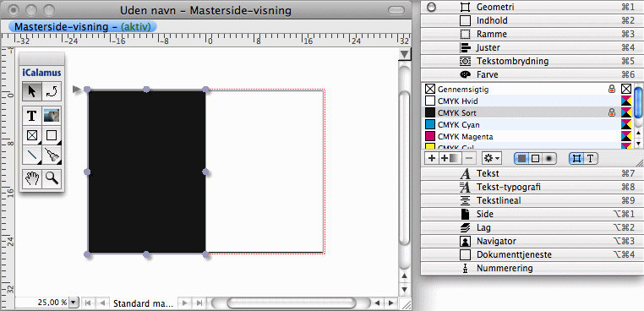Select the magnifier zoom tool
The width and height of the screenshot is (644, 311).
coord(52,178)
